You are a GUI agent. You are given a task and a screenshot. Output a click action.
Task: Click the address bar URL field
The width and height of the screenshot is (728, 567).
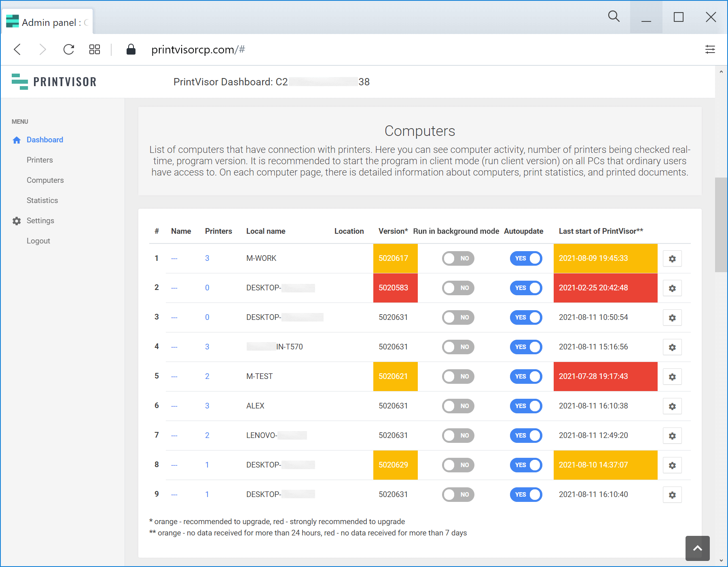(198, 50)
